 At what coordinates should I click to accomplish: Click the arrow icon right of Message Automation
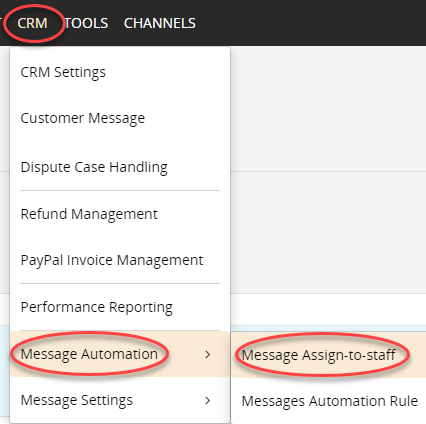coord(208,354)
